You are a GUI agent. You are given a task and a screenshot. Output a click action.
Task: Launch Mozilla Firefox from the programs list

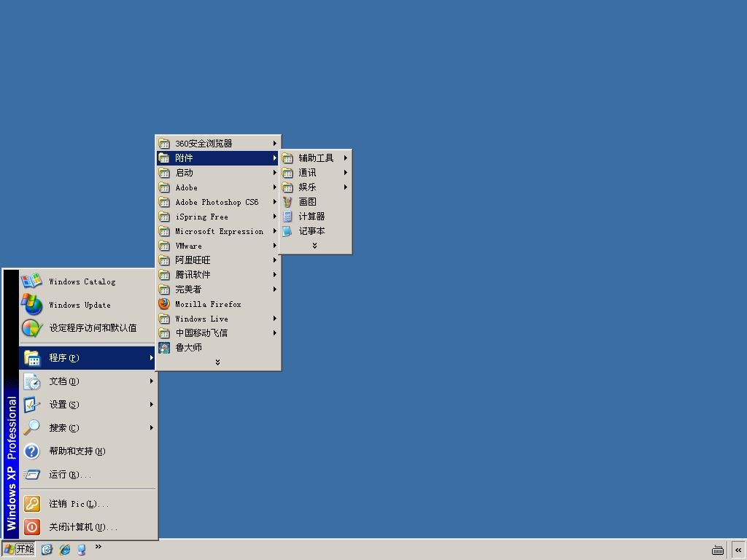coord(217,304)
